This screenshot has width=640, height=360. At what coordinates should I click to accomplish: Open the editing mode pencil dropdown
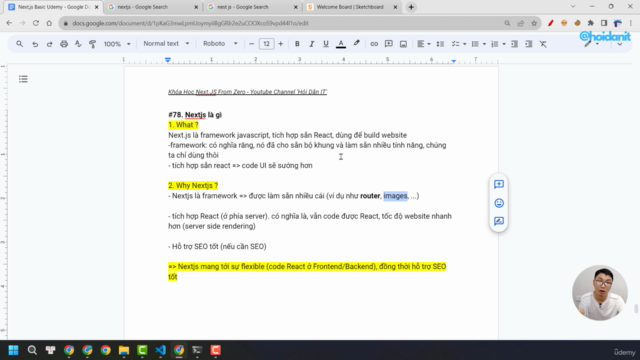[x=591, y=44]
